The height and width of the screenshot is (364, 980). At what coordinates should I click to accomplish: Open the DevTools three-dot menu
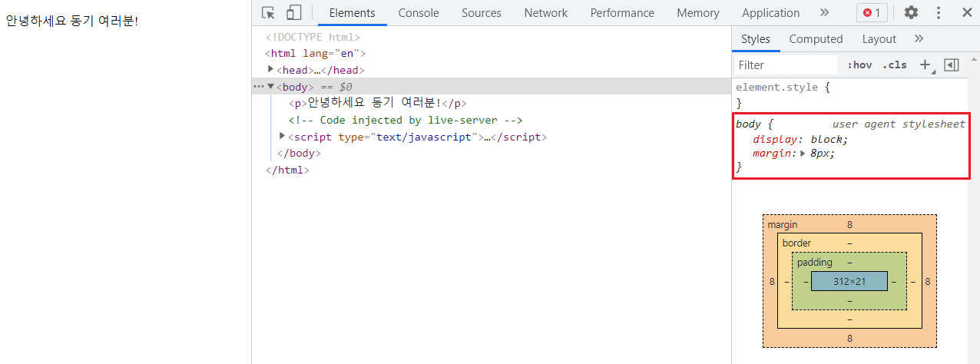point(939,12)
